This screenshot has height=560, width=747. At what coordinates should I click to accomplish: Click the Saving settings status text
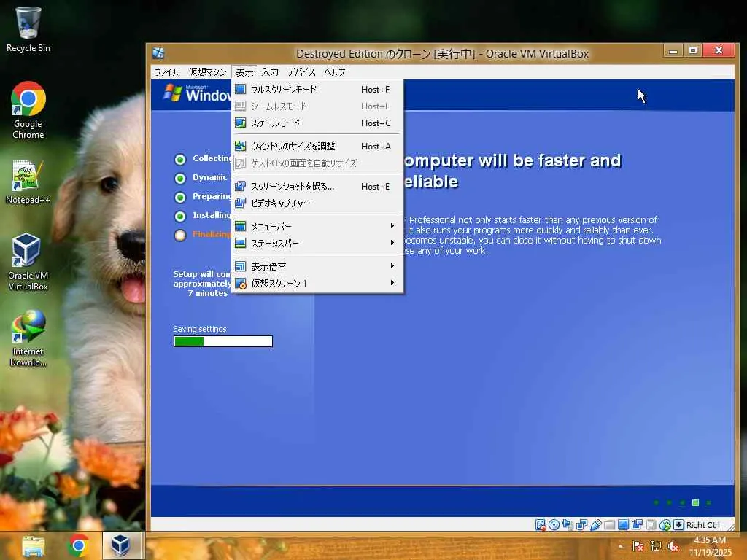pos(200,329)
